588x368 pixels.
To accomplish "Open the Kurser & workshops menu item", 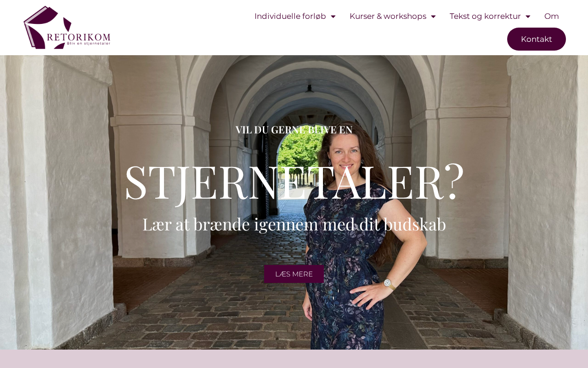I will (x=388, y=16).
